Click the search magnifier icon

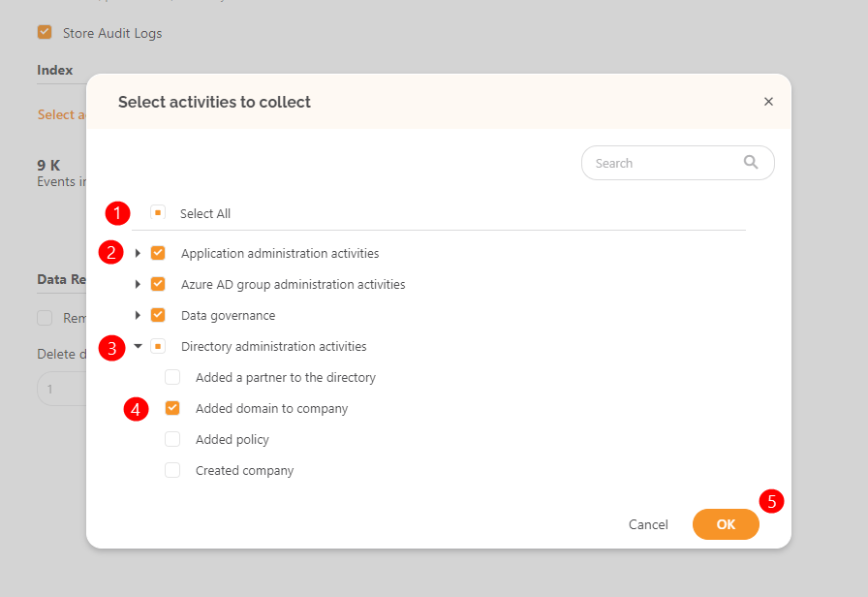pos(751,162)
